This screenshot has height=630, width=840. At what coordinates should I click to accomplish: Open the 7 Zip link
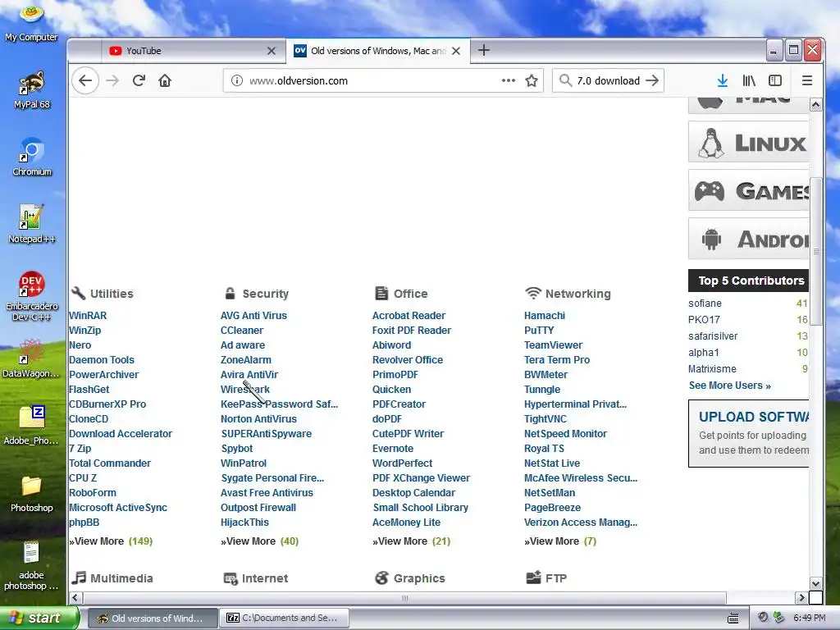click(80, 449)
